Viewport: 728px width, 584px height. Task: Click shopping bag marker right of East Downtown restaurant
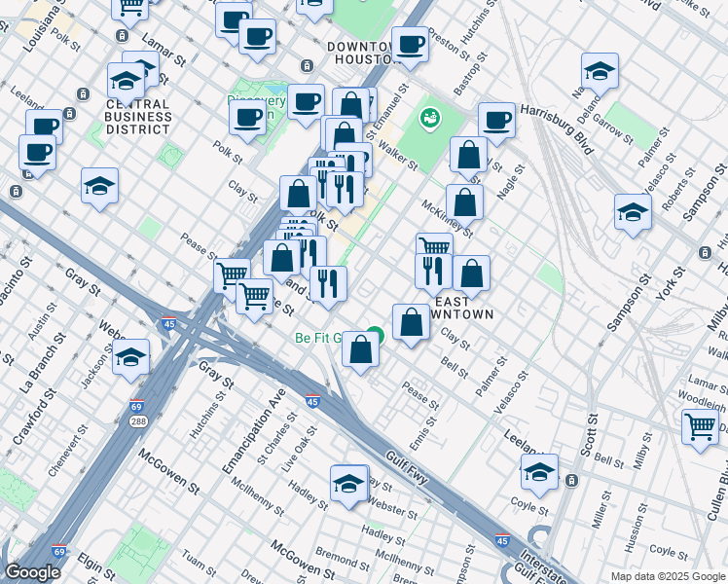pos(471,276)
